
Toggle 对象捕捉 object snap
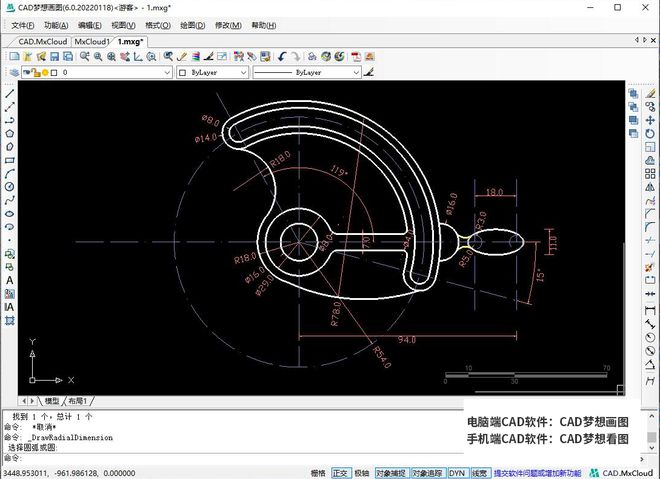tap(391, 473)
